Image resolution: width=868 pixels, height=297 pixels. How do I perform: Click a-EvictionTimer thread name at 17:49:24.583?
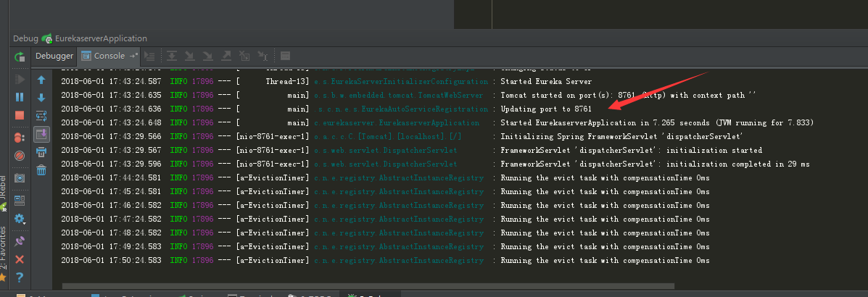(273, 247)
